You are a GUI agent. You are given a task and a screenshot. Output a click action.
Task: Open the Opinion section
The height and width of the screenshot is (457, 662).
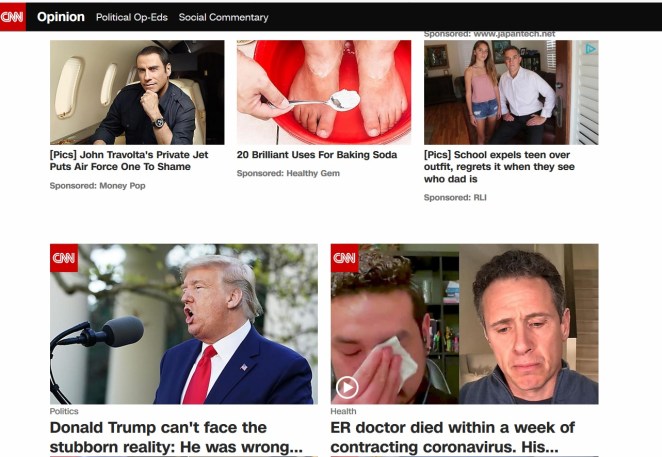[x=61, y=17]
